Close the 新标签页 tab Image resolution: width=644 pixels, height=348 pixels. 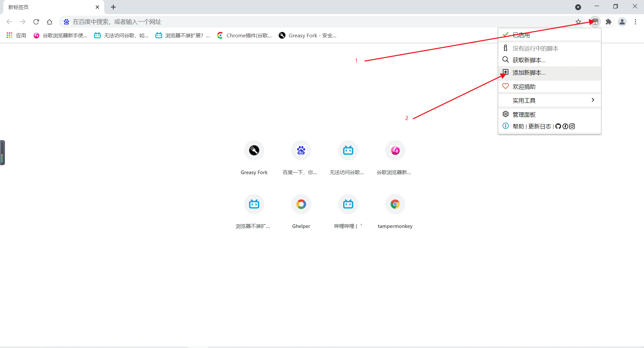click(97, 7)
